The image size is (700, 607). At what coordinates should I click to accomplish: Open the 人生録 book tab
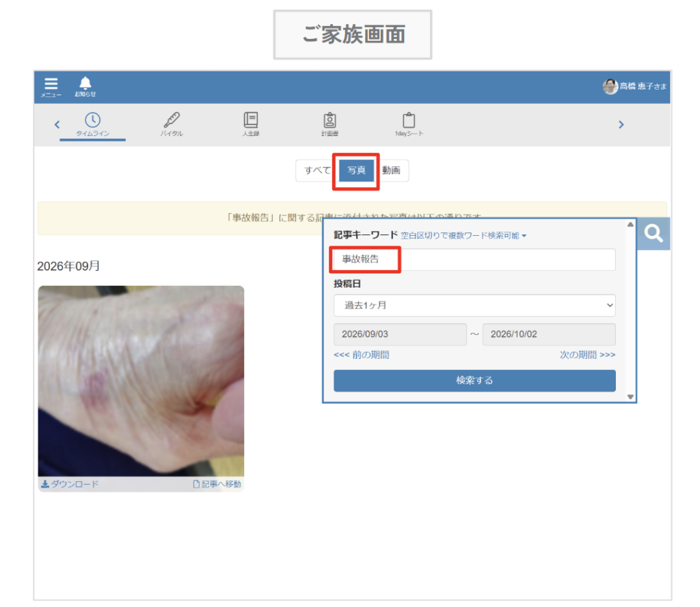[x=251, y=124]
